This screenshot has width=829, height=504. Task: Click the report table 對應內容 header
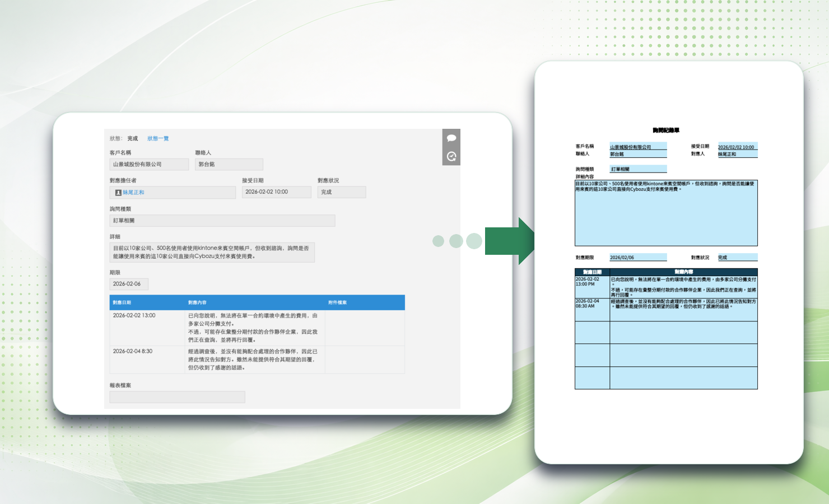click(x=683, y=272)
